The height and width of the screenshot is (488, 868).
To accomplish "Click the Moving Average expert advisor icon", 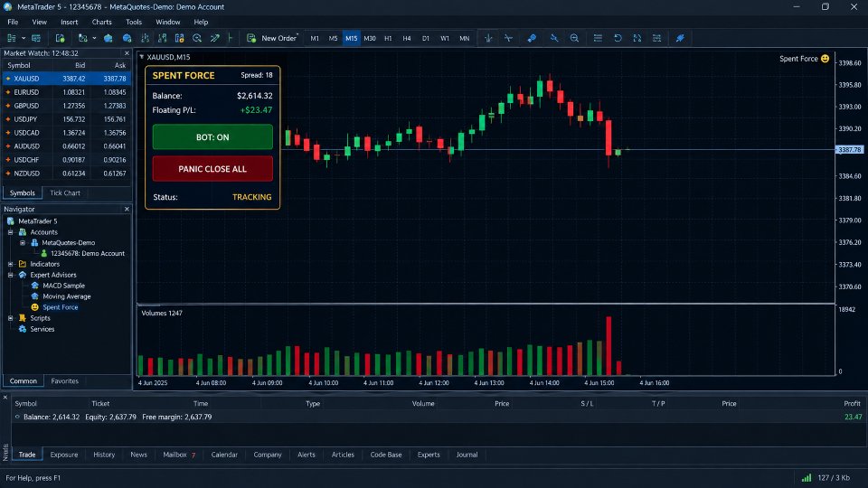I will coord(34,296).
